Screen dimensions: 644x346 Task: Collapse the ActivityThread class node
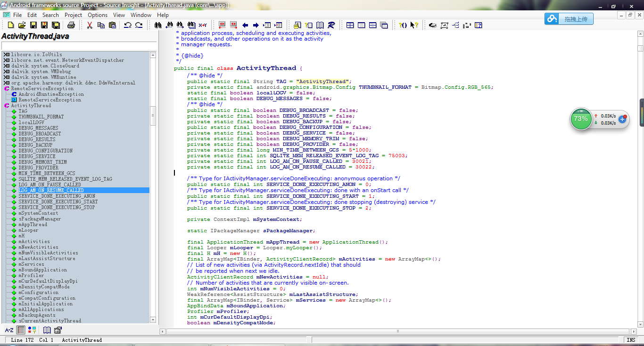(6, 105)
